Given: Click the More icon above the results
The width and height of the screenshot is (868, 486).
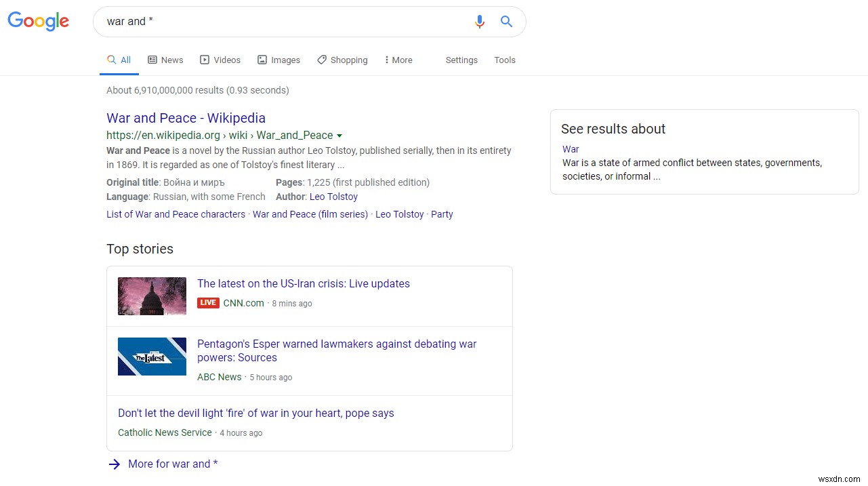Looking at the screenshot, I should point(388,60).
